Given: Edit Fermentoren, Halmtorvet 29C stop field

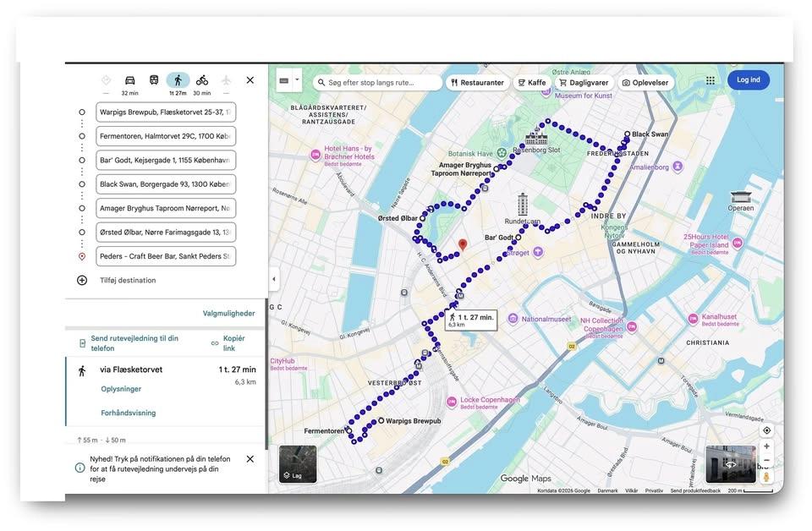Looking at the screenshot, I should tap(166, 136).
